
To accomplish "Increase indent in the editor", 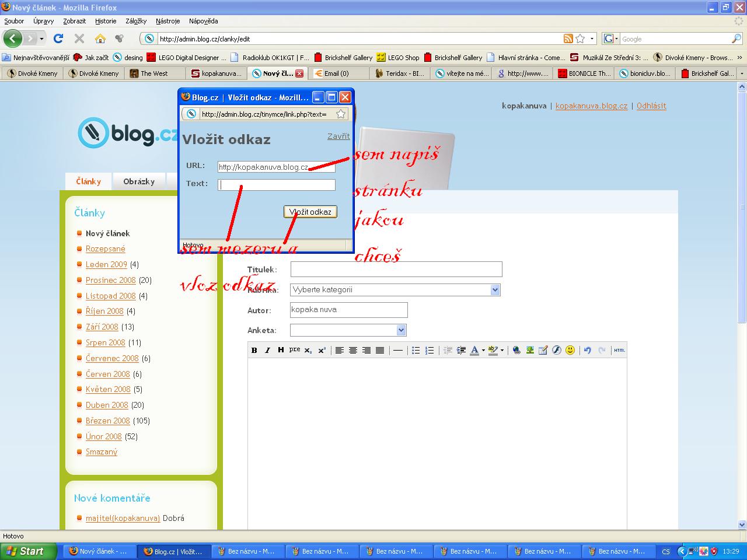I will pos(461,350).
